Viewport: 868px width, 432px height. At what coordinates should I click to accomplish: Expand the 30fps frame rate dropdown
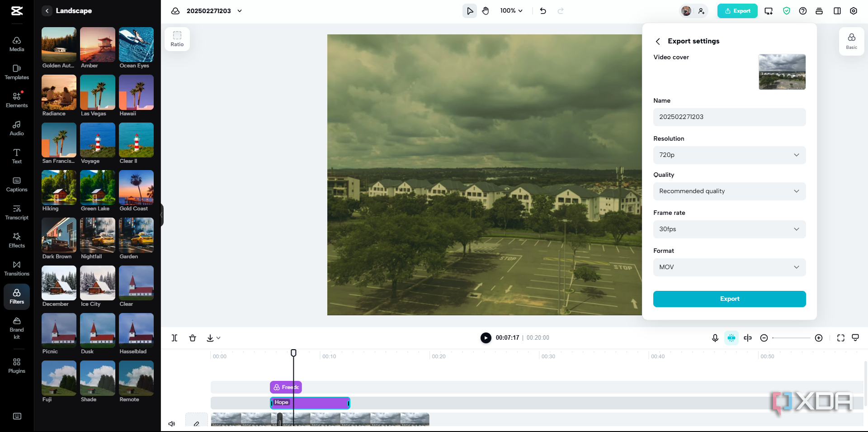730,229
